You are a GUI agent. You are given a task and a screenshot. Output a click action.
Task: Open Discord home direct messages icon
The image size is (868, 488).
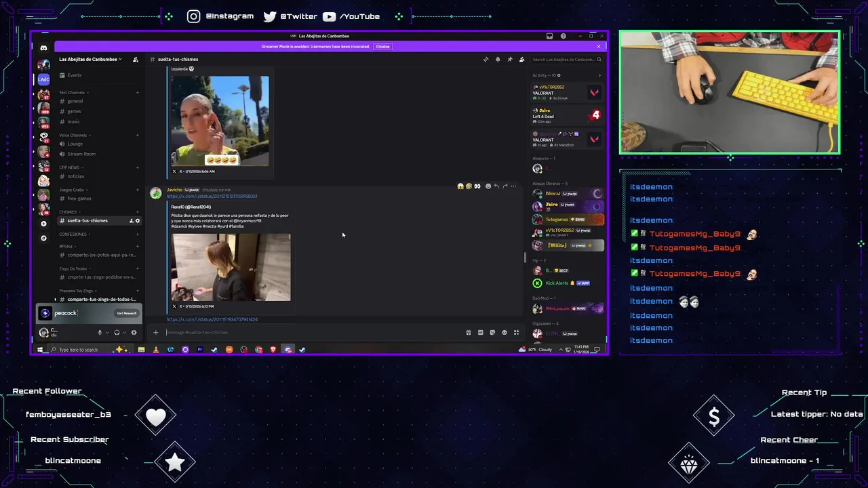43,48
